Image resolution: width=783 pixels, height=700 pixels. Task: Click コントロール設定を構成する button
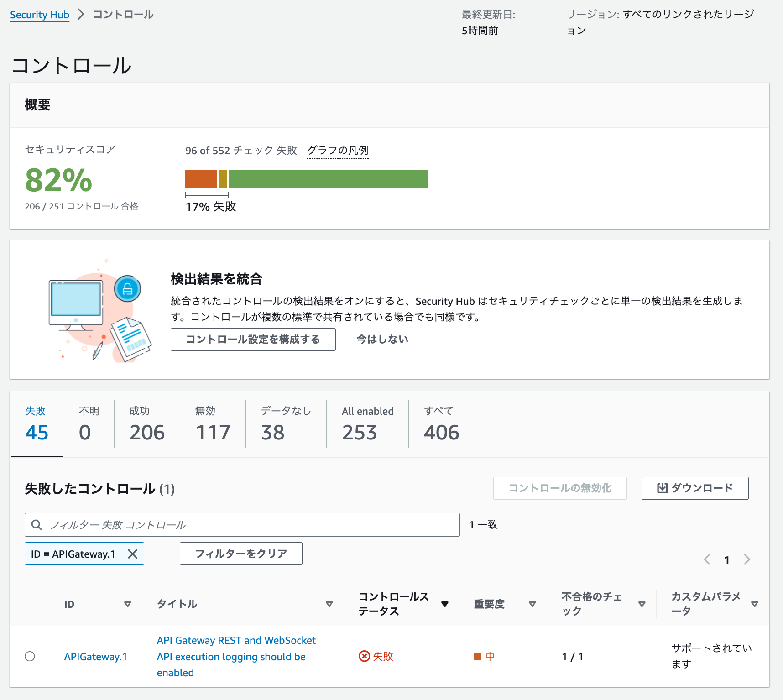pos(253,340)
